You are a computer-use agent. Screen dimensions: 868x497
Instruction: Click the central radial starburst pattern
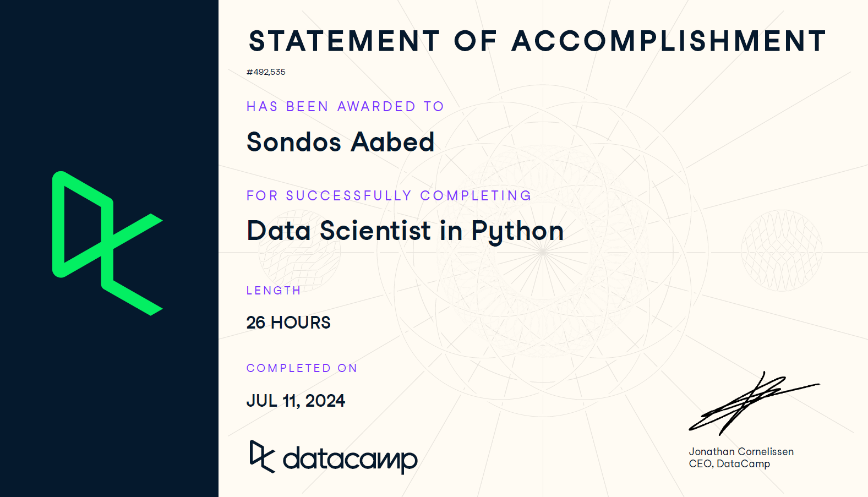(x=543, y=252)
